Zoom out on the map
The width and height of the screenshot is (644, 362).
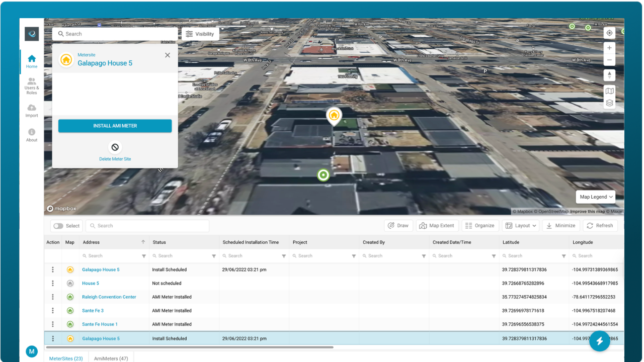click(609, 60)
